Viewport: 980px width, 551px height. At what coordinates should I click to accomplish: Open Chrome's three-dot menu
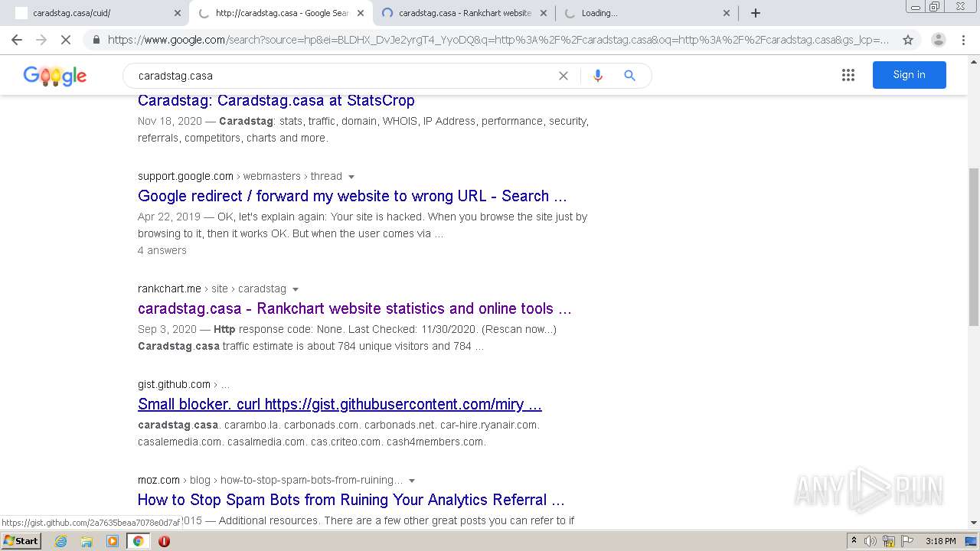963,40
